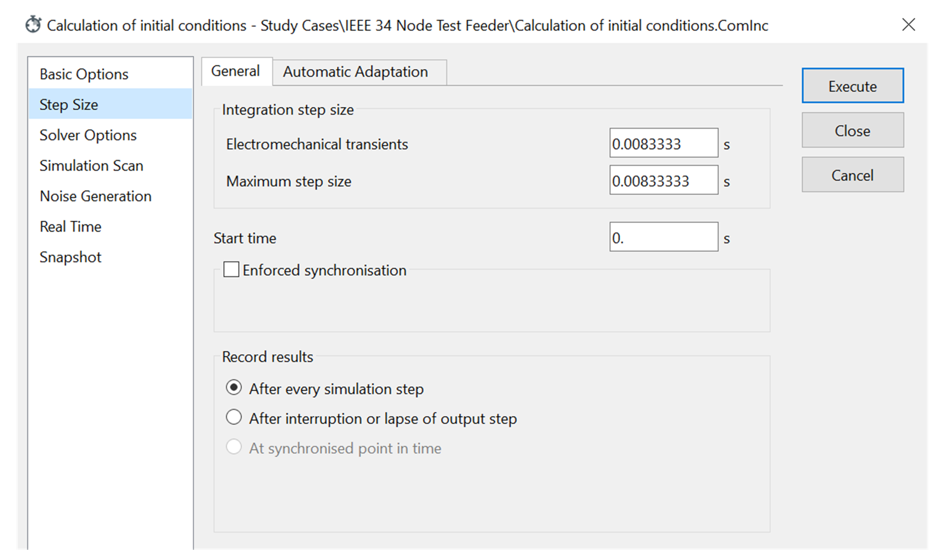
Task: Go to the Solver Options page
Action: (88, 135)
